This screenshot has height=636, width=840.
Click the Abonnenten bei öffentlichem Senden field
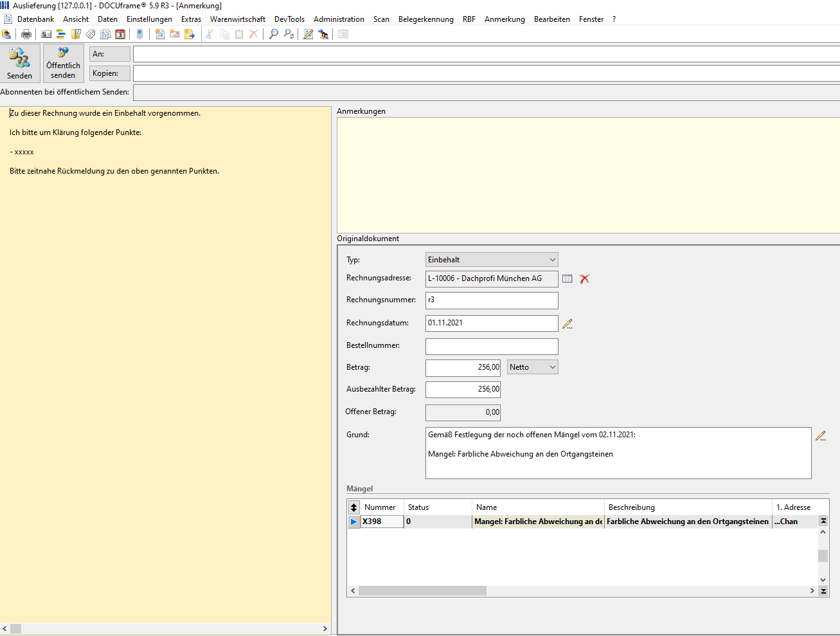click(486, 93)
